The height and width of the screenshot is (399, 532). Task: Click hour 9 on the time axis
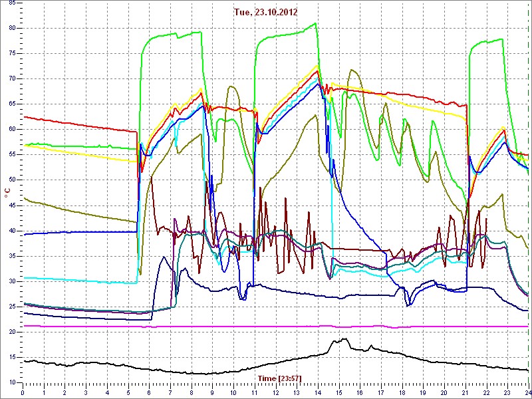[212, 393]
